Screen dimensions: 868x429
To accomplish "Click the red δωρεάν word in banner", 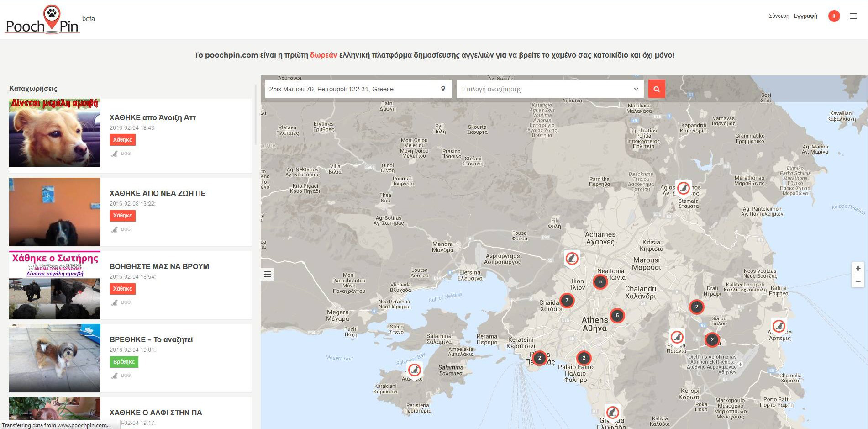I will (x=323, y=55).
